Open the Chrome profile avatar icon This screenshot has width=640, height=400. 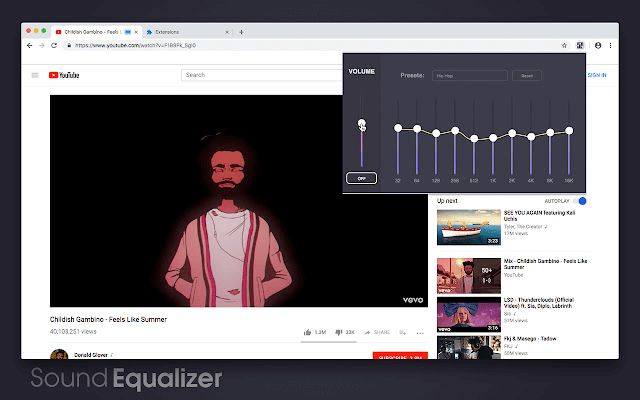coord(598,45)
